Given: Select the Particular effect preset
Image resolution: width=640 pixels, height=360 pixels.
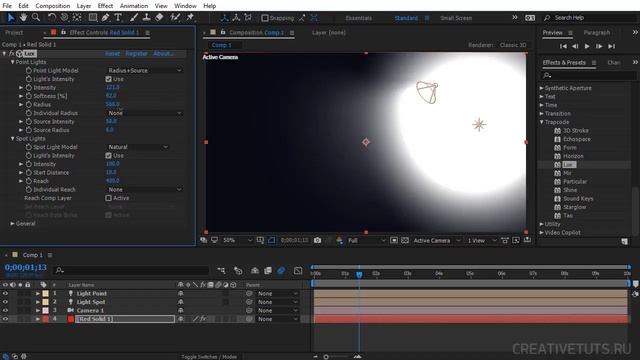Looking at the screenshot, I should (575, 182).
